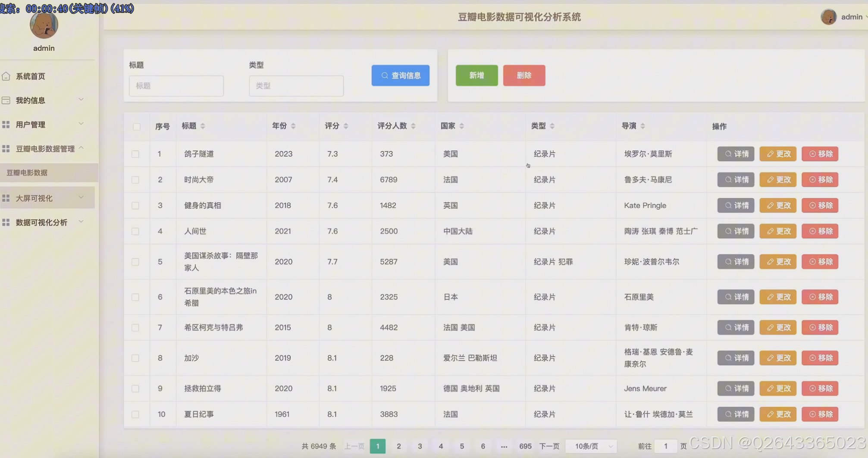Go to page 2
This screenshot has height=458, width=868.
pos(399,446)
